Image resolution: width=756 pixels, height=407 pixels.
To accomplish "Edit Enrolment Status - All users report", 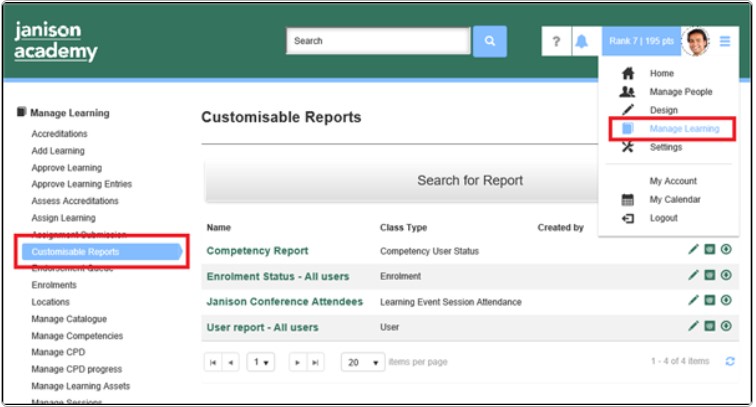I will (x=693, y=275).
